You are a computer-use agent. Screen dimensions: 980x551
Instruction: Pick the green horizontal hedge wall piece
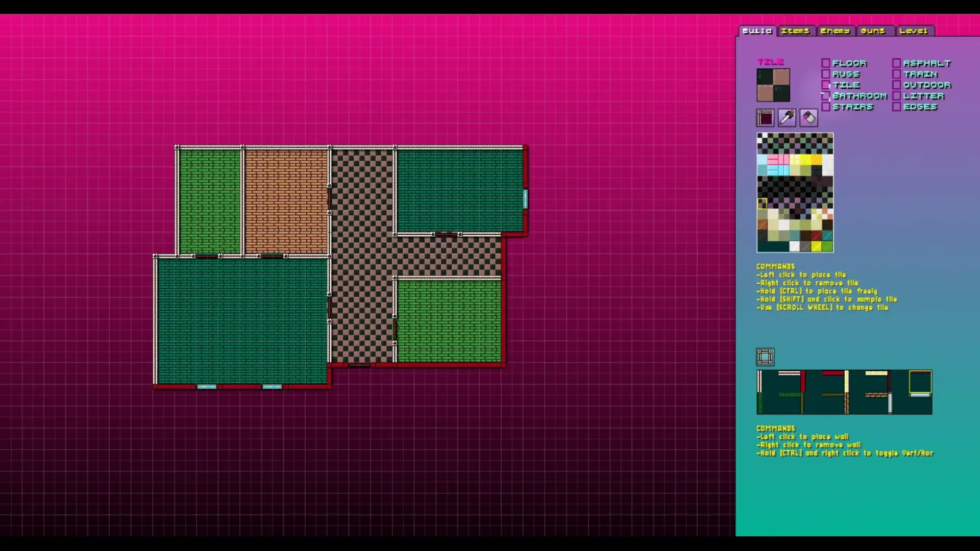tap(789, 394)
